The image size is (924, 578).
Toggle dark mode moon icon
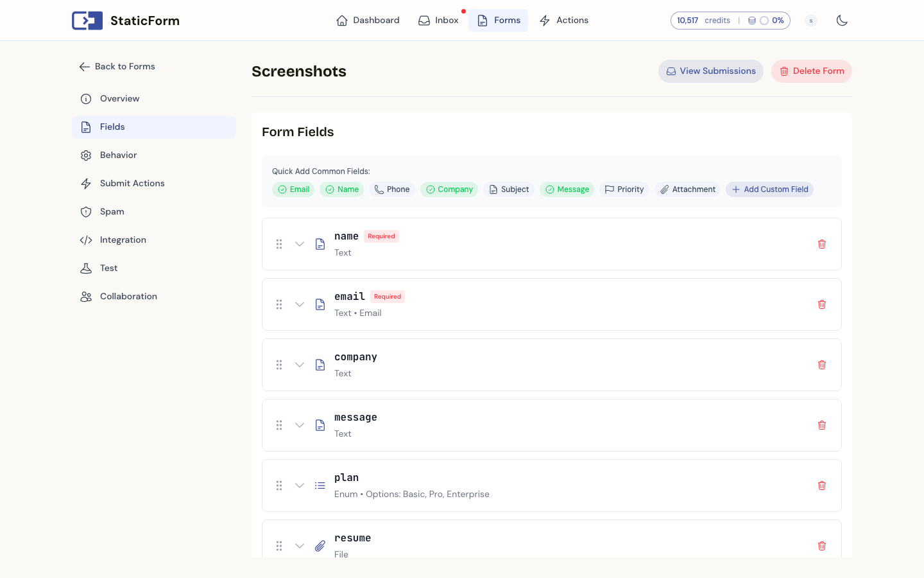pyautogui.click(x=842, y=21)
